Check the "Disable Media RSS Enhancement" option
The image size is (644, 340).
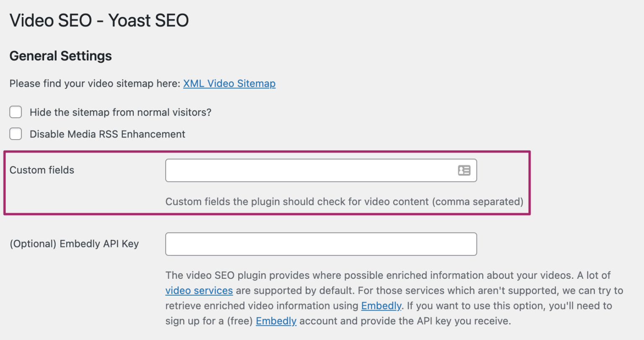click(16, 134)
